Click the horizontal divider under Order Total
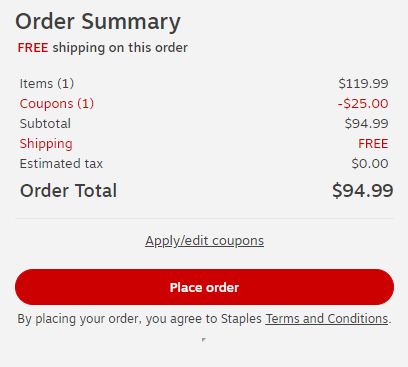Image resolution: width=408 pixels, height=367 pixels. 204,219
